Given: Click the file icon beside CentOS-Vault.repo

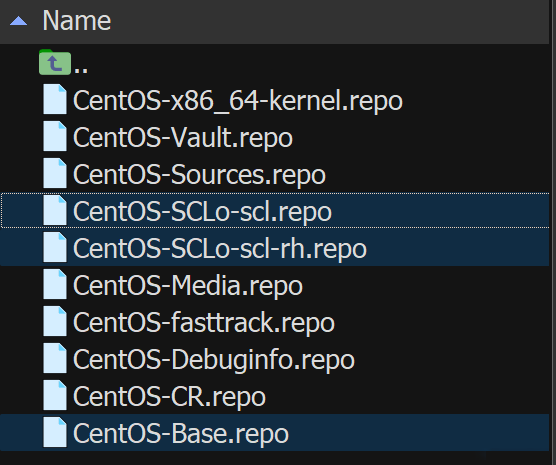Looking at the screenshot, I should (55, 136).
